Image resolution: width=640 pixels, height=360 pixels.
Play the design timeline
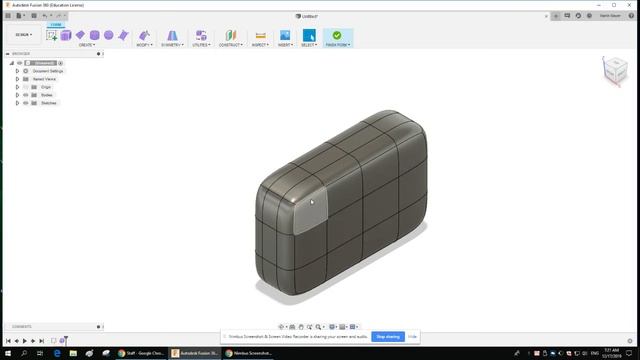coord(24,341)
